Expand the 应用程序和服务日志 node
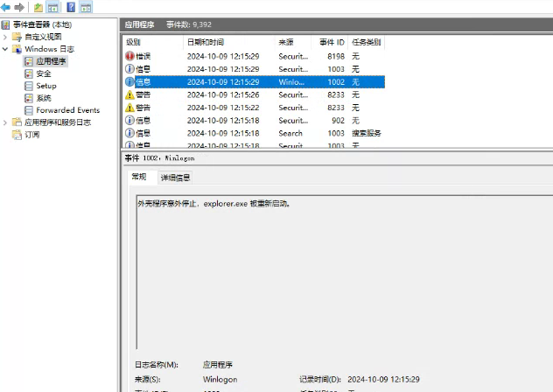This screenshot has width=553, height=392. [x=6, y=123]
